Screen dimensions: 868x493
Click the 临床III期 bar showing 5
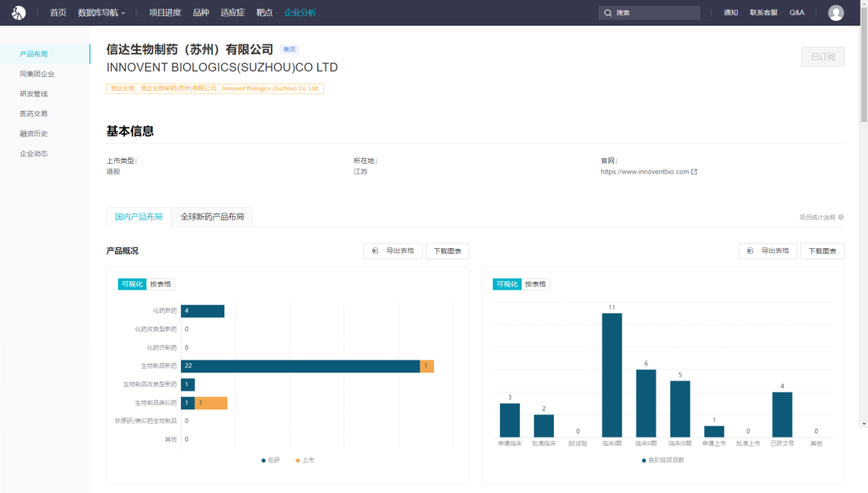pos(681,409)
